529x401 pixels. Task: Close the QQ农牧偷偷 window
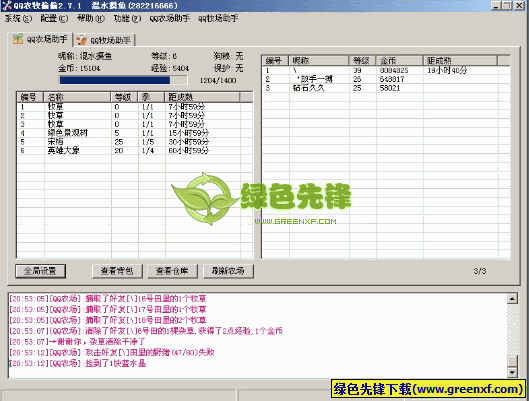pos(519,6)
